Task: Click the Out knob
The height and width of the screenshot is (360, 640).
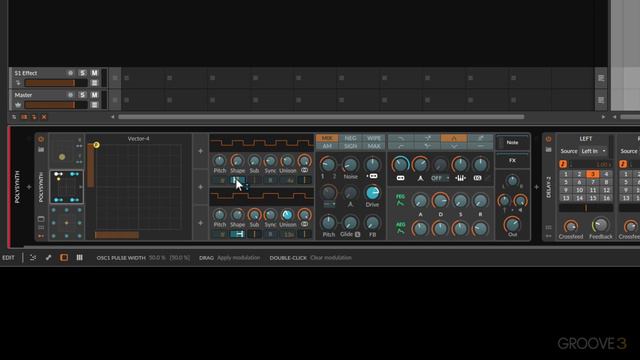Action: pyautogui.click(x=512, y=224)
